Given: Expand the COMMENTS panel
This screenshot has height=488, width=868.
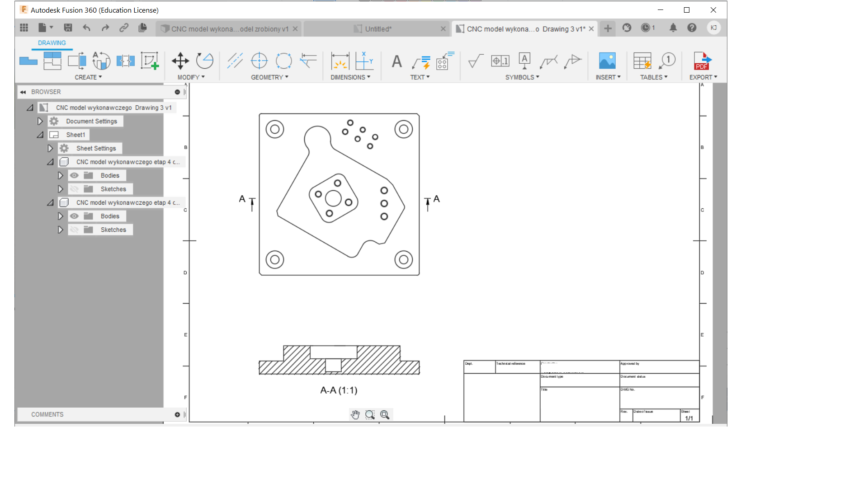Looking at the screenshot, I should click(x=177, y=414).
